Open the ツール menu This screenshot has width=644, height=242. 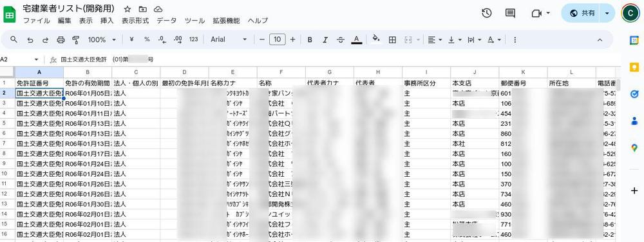(194, 21)
